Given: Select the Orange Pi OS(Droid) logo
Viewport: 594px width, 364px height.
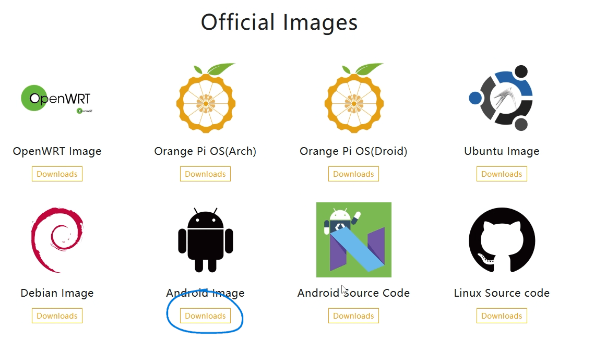Looking at the screenshot, I should [x=354, y=99].
